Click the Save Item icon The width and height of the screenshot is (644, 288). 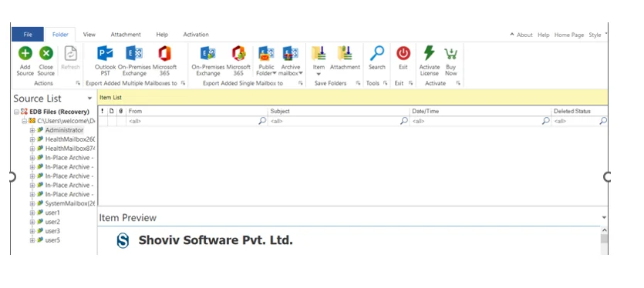click(x=319, y=54)
